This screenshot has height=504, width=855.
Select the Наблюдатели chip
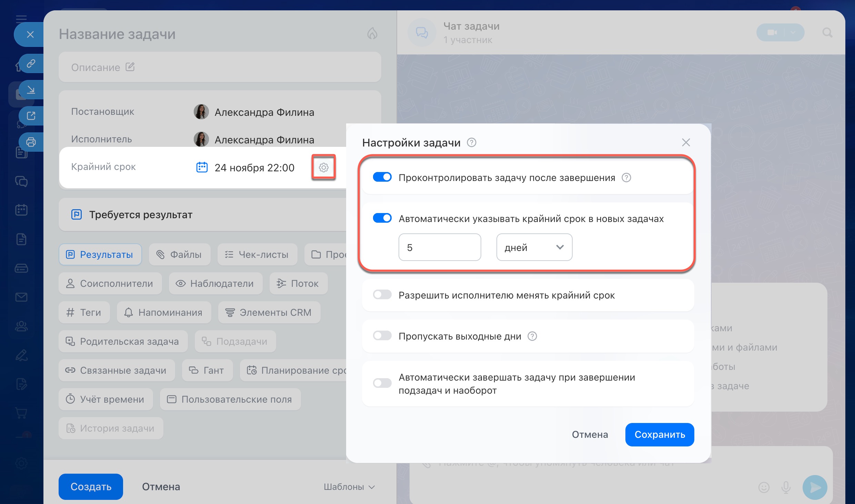coord(215,283)
